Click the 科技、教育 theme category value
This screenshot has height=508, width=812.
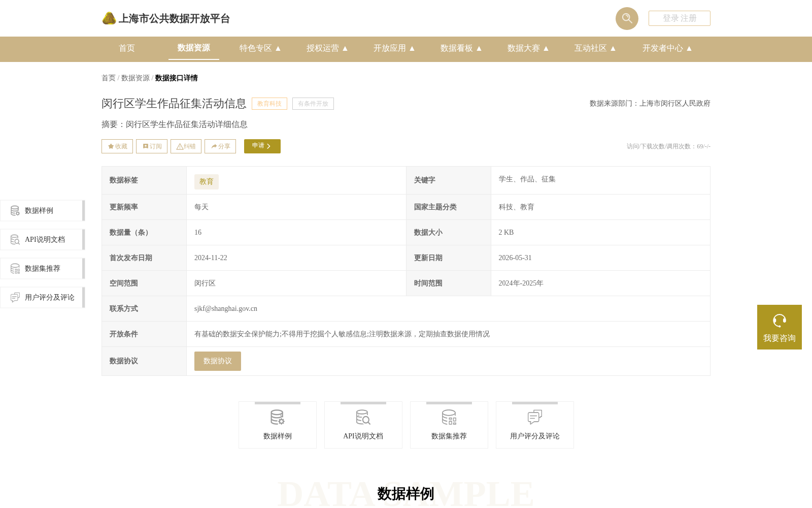[x=516, y=207]
